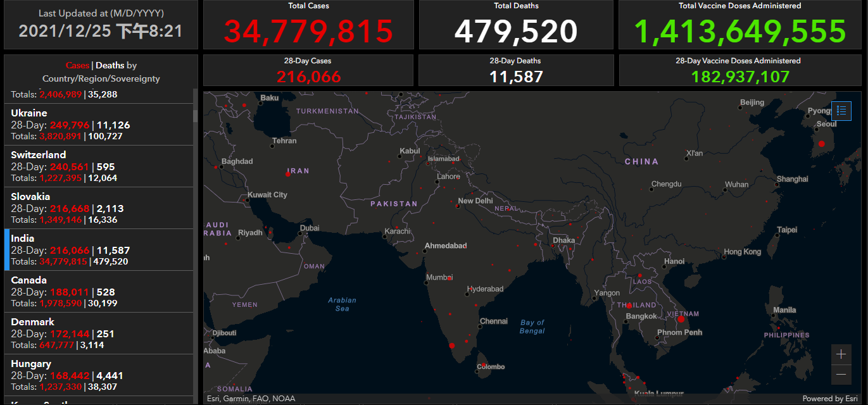
Task: Click the Beijing label on map
Action: pos(752,103)
